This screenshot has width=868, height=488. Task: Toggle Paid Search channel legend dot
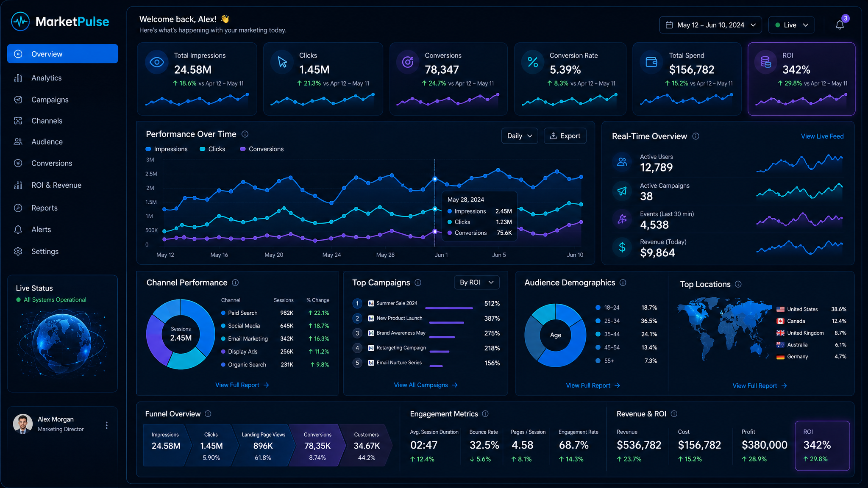click(223, 313)
